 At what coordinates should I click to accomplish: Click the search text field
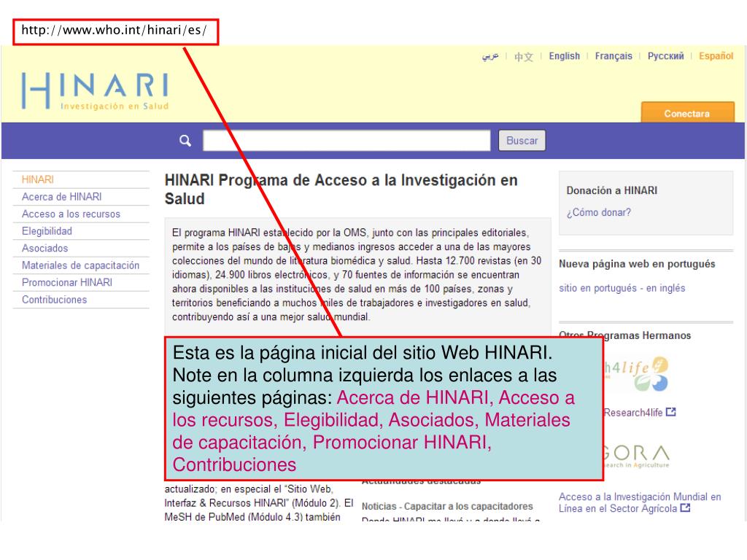[347, 141]
